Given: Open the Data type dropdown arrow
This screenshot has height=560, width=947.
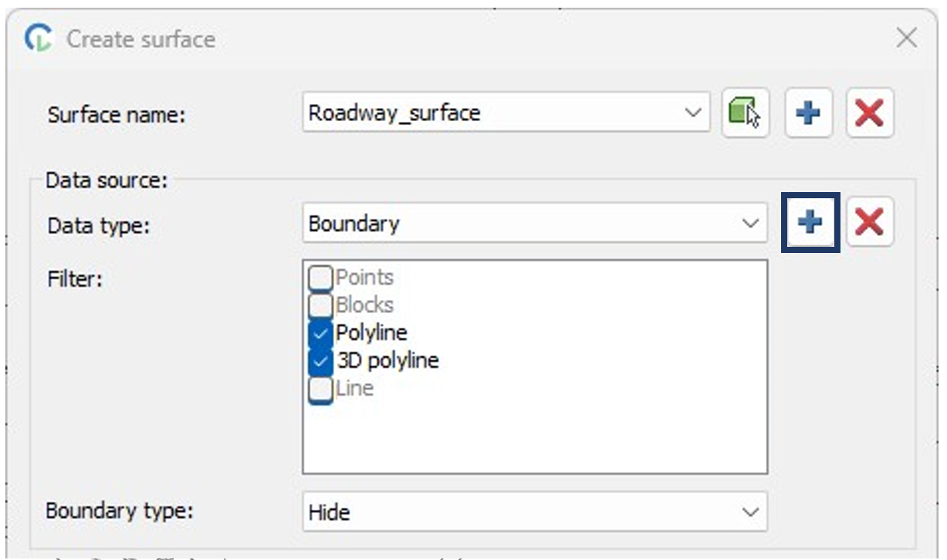Looking at the screenshot, I should pyautogui.click(x=749, y=224).
